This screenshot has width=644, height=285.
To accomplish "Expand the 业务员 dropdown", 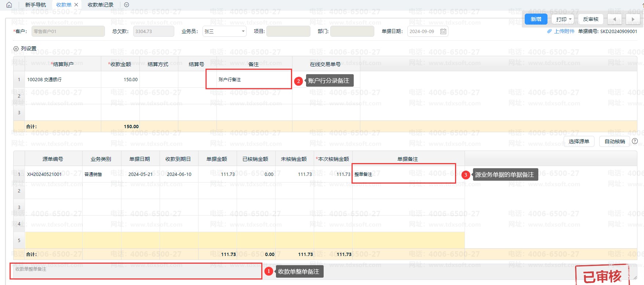I will coord(243,32).
